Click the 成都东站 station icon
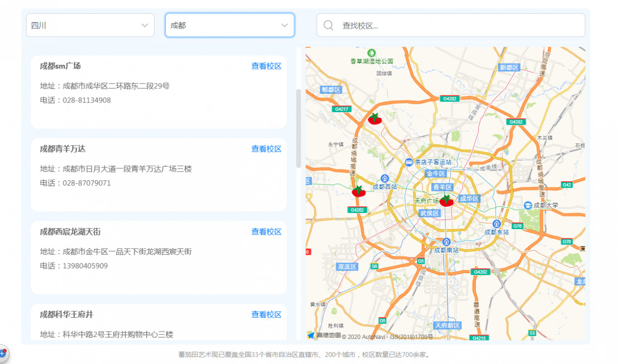This screenshot has width=619, height=364. (496, 224)
